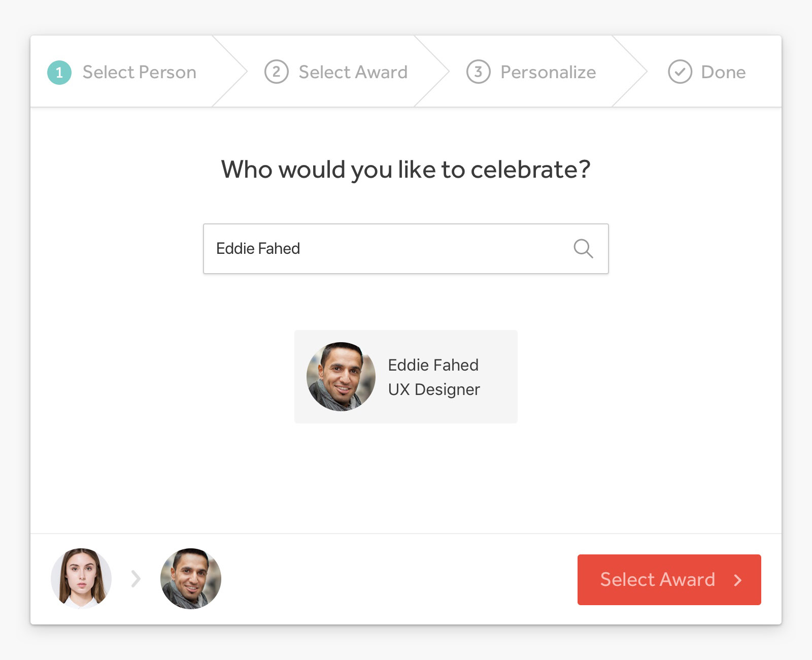Click the UX Designer title text
812x660 pixels.
pyautogui.click(x=434, y=389)
